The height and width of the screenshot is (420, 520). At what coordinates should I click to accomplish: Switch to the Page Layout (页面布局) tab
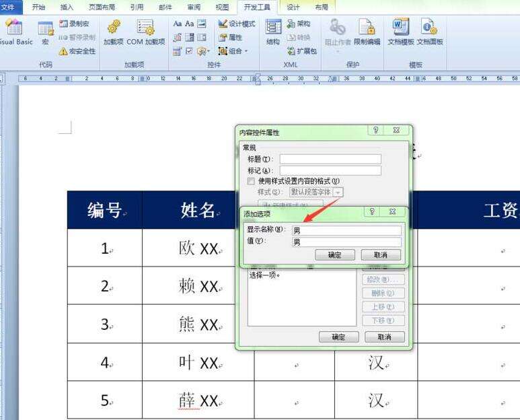pyautogui.click(x=102, y=7)
